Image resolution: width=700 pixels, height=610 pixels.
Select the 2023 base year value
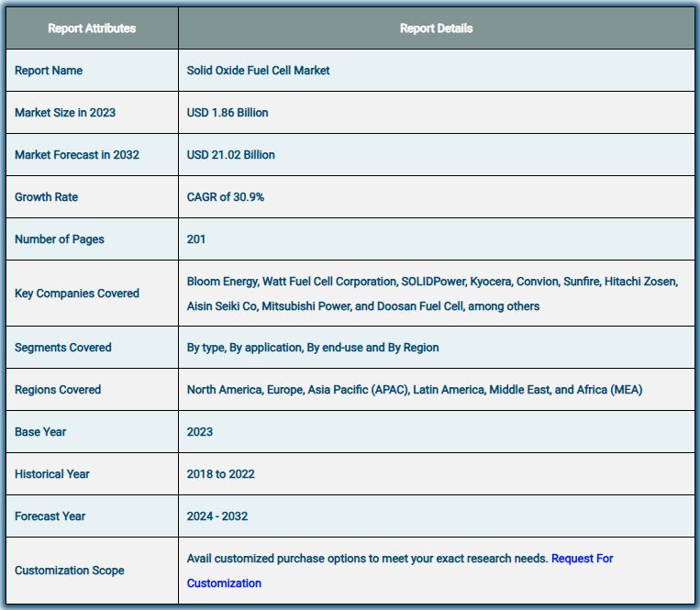tap(200, 431)
